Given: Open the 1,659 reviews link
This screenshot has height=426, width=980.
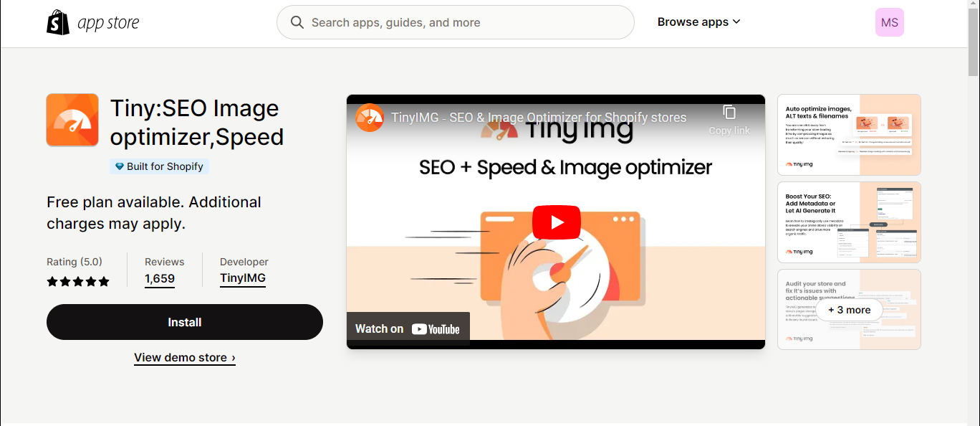Looking at the screenshot, I should tap(160, 279).
